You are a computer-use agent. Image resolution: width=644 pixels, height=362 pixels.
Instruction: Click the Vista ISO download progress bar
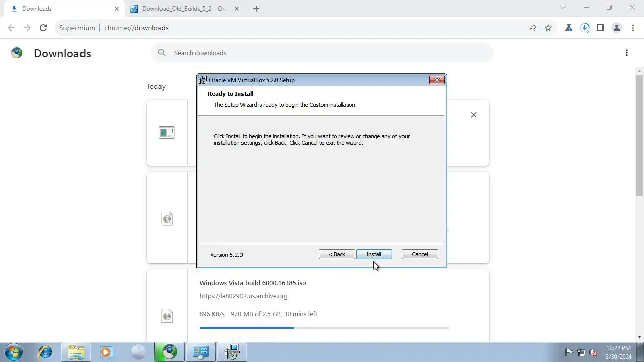coord(324,328)
